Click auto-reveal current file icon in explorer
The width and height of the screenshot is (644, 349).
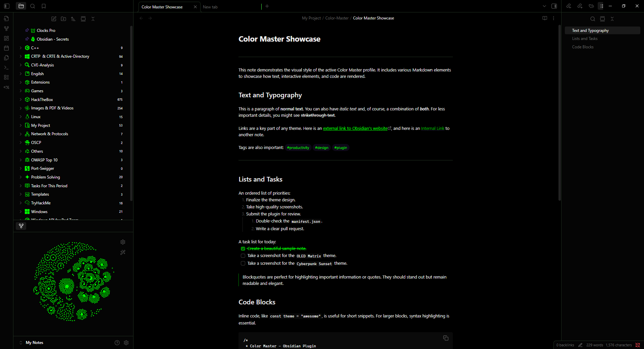tap(83, 19)
